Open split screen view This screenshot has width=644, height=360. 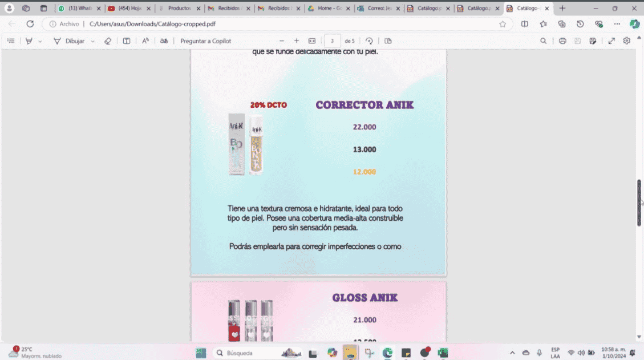click(524, 24)
